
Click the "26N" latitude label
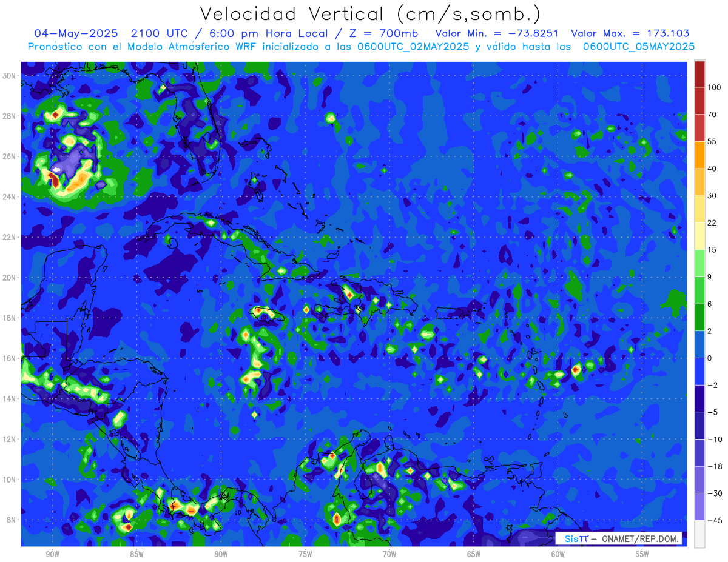pyautogui.click(x=10, y=156)
